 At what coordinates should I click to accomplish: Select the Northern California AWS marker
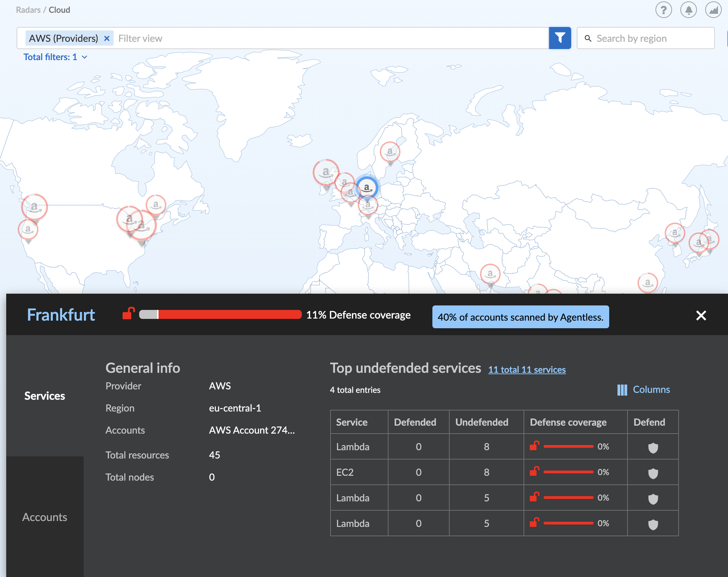[x=28, y=230]
